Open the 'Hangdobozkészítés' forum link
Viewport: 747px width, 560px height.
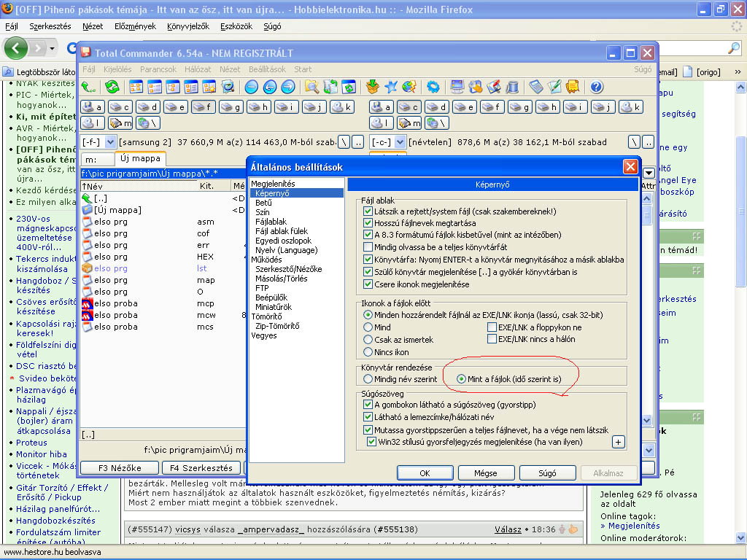click(55, 521)
